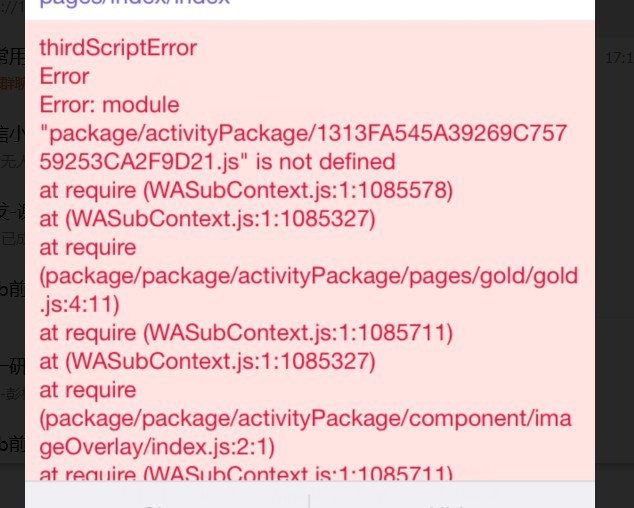Image resolution: width=634 pixels, height=508 pixels.
Task: Select stack line WASubContext.js:1:1085578
Action: coord(246,190)
